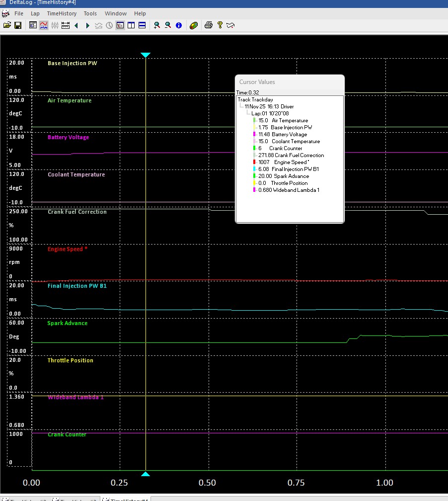Click the ruler measurement toolbar icon
This screenshot has width=448, height=501.
click(x=65, y=25)
